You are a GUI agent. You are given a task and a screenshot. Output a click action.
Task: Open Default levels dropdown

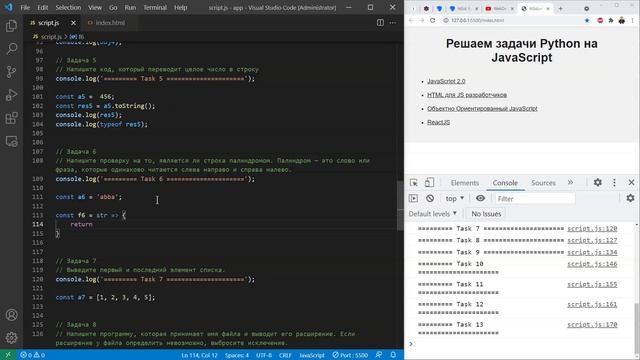(433, 214)
